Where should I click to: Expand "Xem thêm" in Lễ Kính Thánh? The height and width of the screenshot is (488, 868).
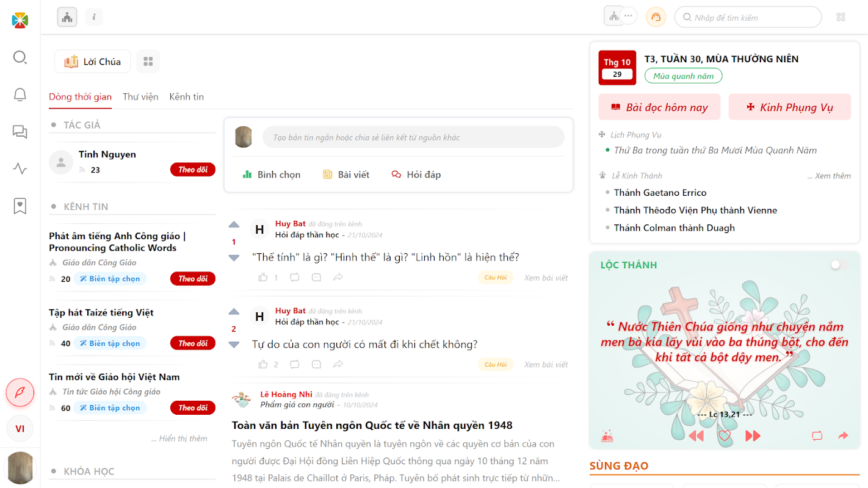[x=829, y=176]
